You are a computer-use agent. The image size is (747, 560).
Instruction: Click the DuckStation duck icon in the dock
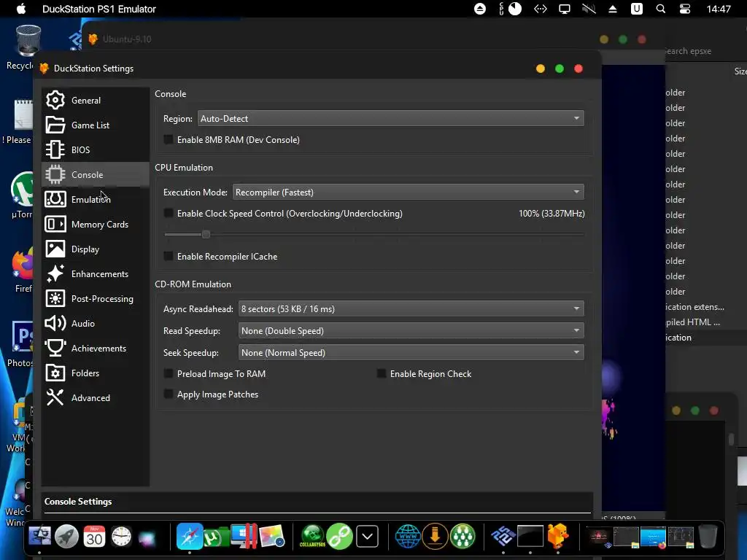pyautogui.click(x=558, y=537)
